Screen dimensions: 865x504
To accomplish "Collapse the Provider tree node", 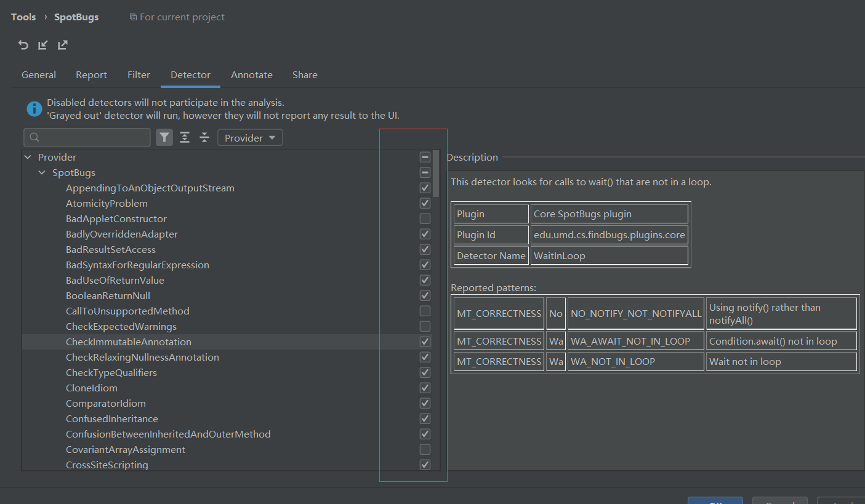I will pos(27,157).
